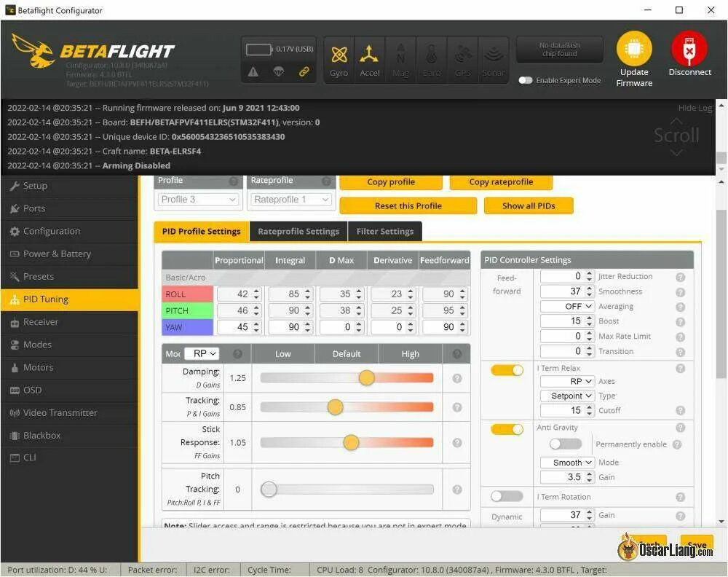Open help icon for Pitch Tracking slider
Screen dimensions: 728x577
point(457,489)
